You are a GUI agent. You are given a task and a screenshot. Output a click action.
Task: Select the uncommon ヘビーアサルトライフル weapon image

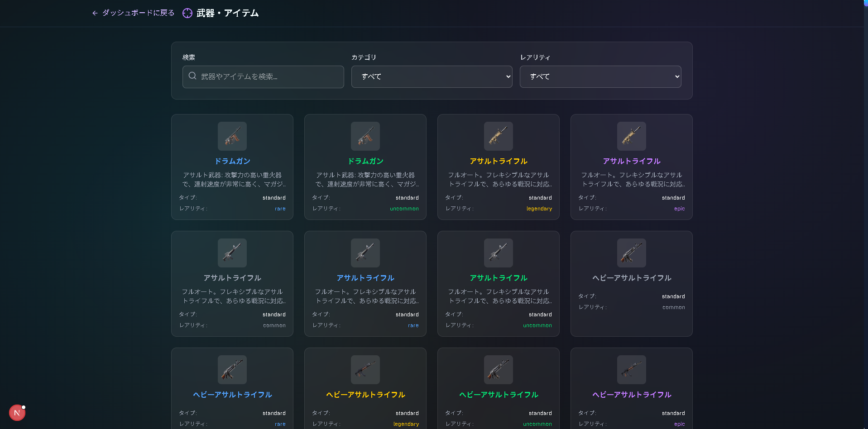(x=499, y=370)
